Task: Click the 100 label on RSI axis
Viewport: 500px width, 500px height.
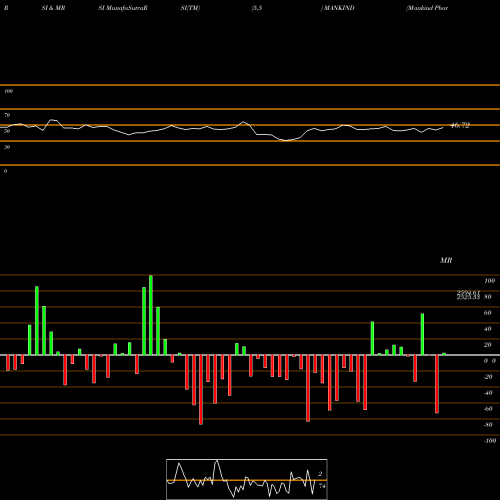Action: point(8,91)
